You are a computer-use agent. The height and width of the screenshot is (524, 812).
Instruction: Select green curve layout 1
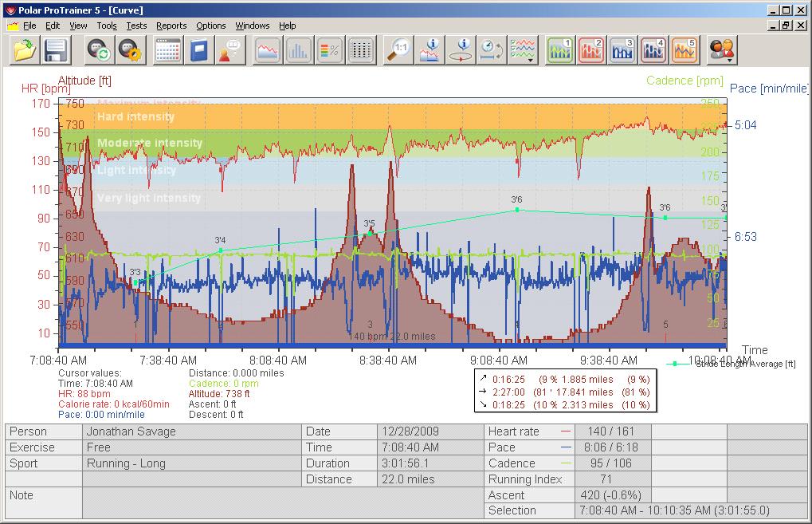560,50
